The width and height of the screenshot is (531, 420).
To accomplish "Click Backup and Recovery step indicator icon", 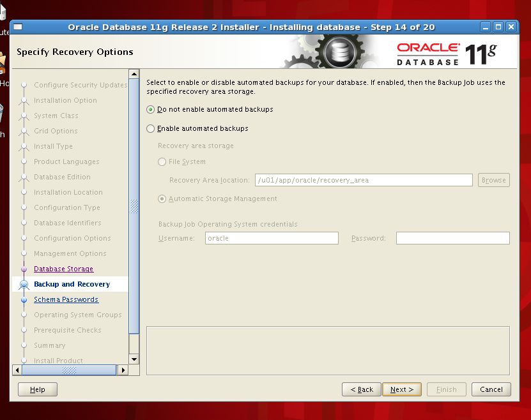I will pos(24,285).
